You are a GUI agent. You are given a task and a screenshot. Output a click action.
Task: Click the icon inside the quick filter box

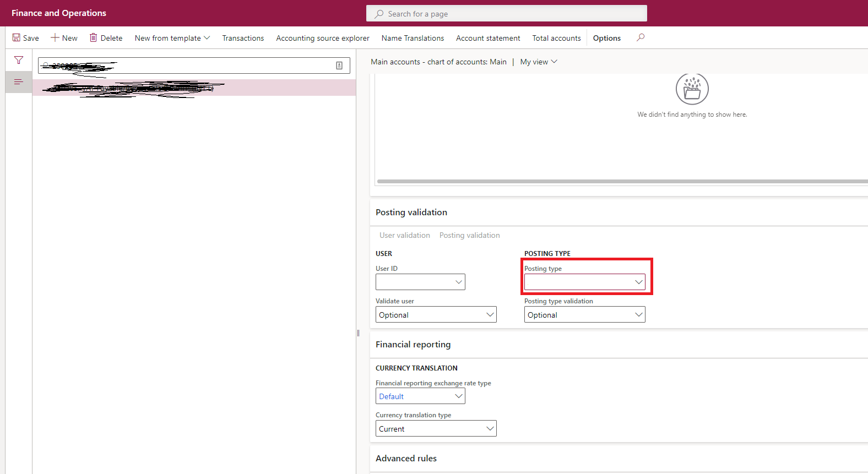(339, 66)
